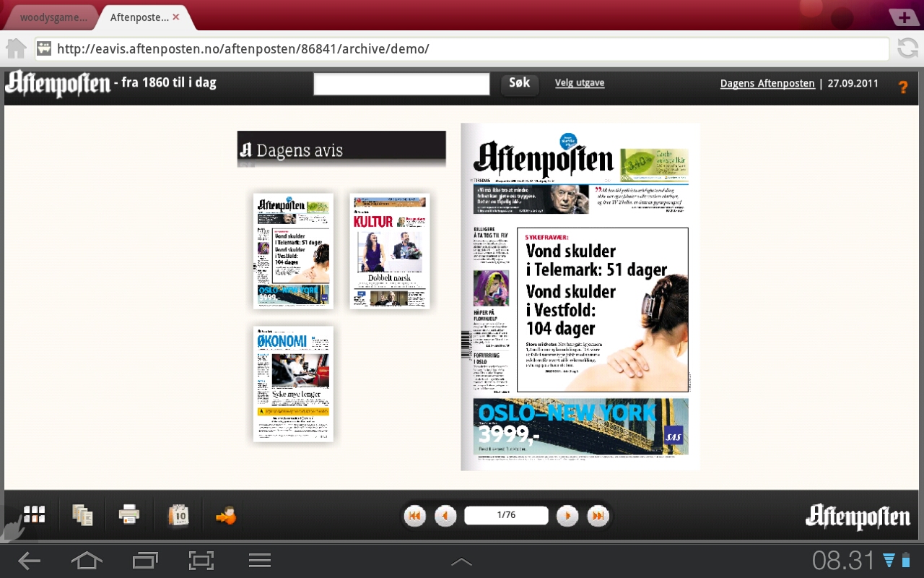Tap the Android screenshot capture icon
The height and width of the screenshot is (578, 924).
201,560
